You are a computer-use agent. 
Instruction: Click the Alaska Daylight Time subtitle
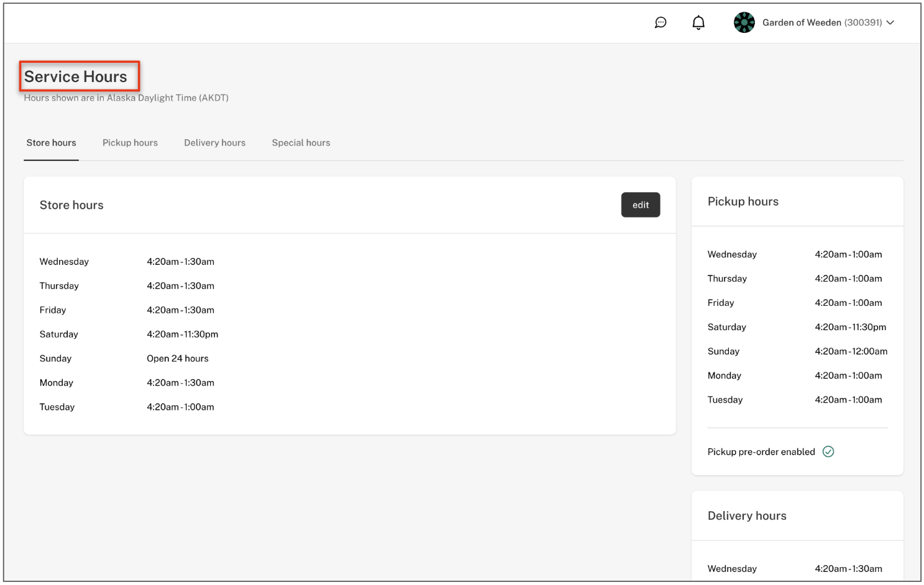(126, 98)
